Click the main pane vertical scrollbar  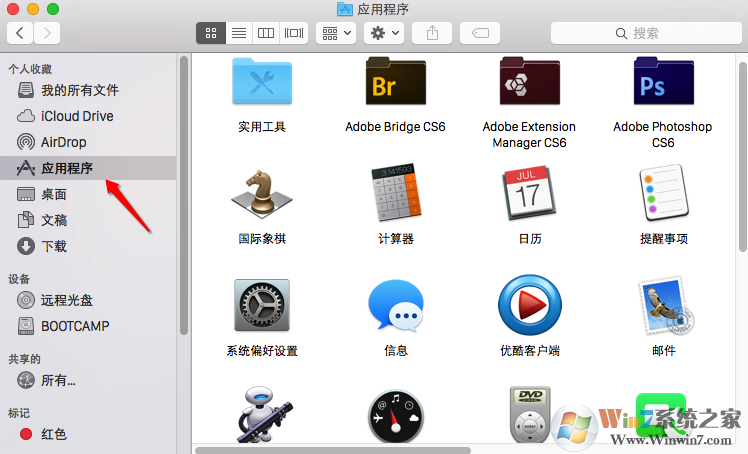(x=743, y=156)
